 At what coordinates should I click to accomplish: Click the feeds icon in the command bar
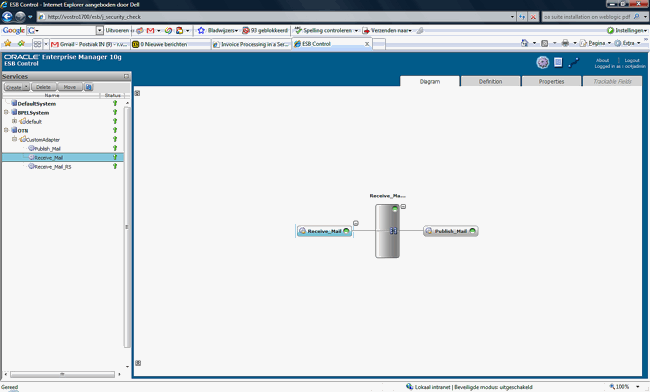(x=545, y=43)
